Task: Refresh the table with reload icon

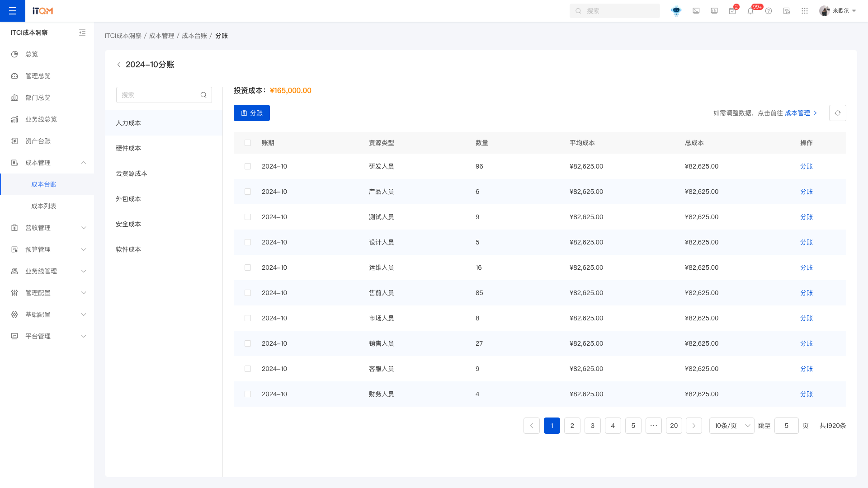Action: tap(838, 113)
